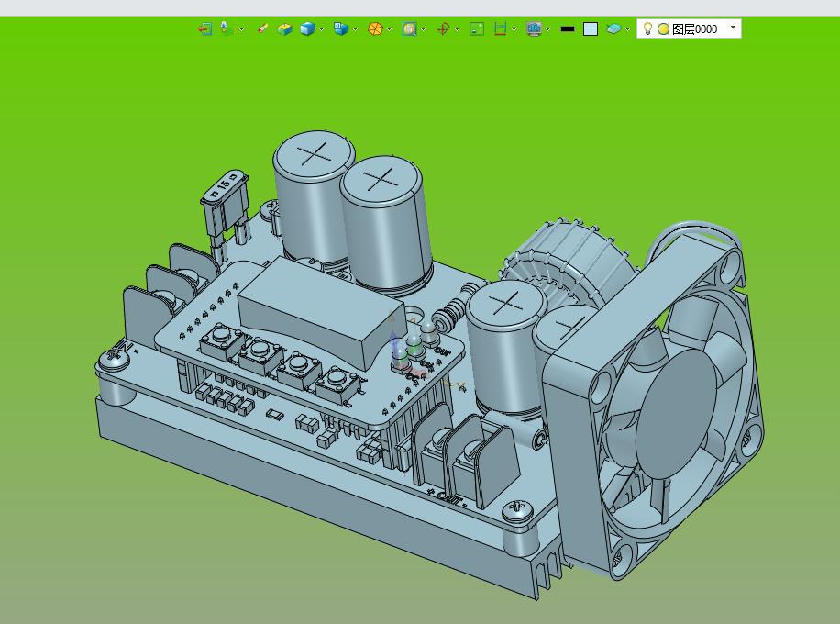This screenshot has height=624, width=840.
Task: Expand the blue cube display mode dropdown
Action: [x=322, y=29]
